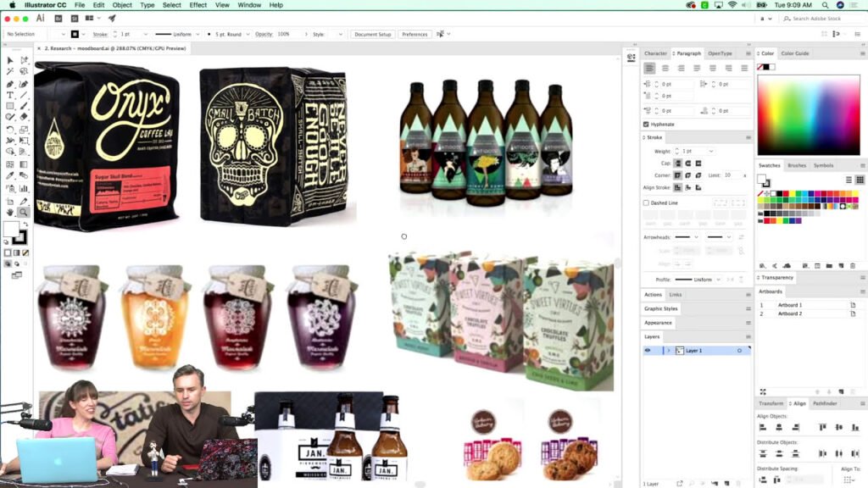
Task: Click the Preferences button
Action: [415, 34]
